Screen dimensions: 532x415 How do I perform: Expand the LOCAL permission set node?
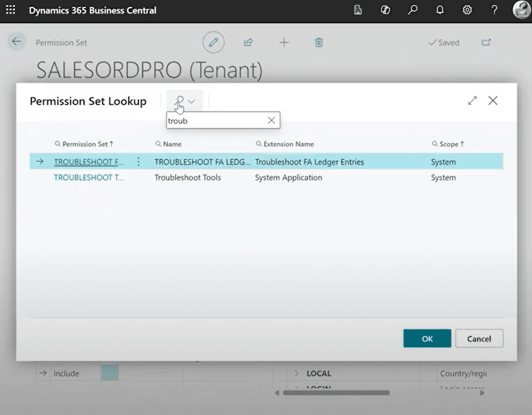[x=297, y=373]
